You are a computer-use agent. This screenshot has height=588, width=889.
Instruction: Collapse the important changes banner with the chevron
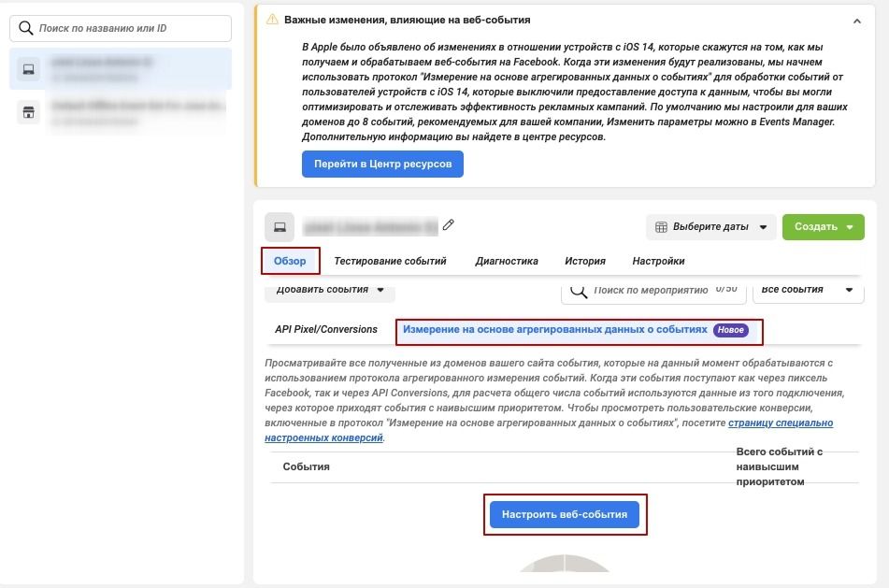(857, 20)
